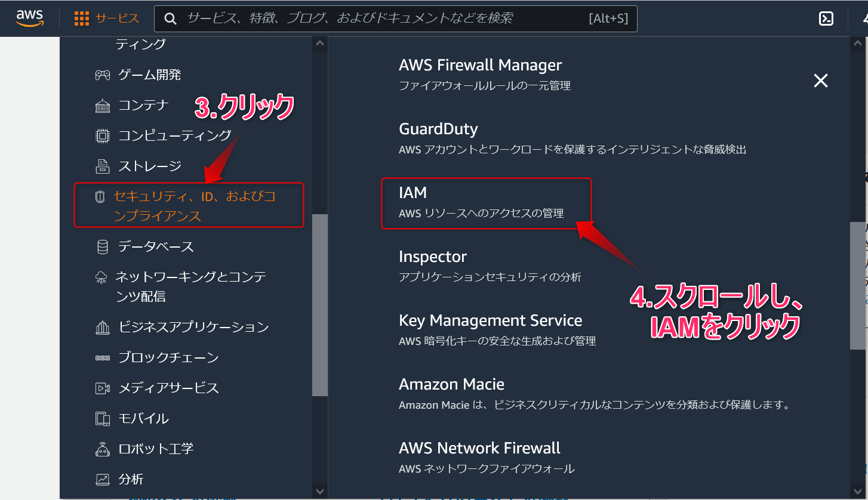Select the Database cylinder icon
This screenshot has height=500, width=868.
click(x=103, y=247)
